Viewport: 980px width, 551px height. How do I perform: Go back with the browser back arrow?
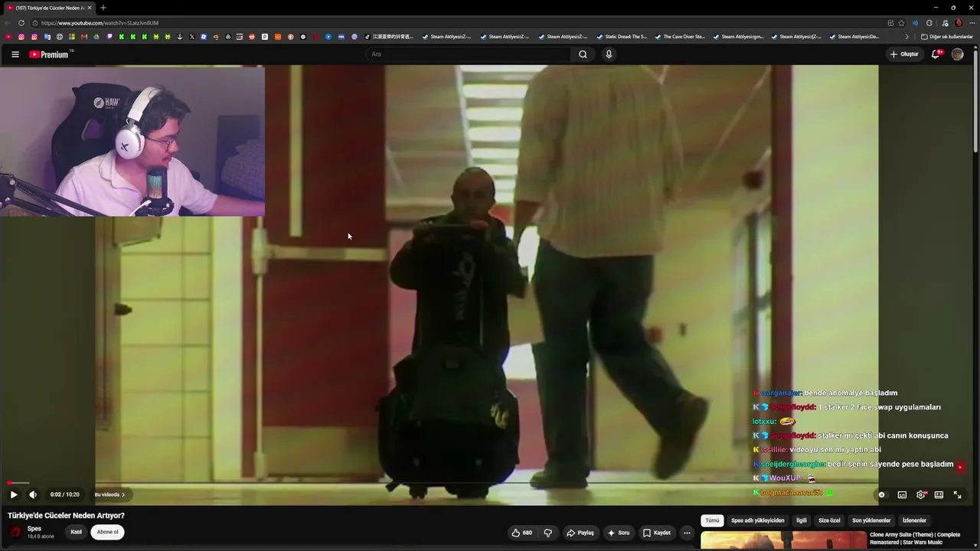pos(9,23)
